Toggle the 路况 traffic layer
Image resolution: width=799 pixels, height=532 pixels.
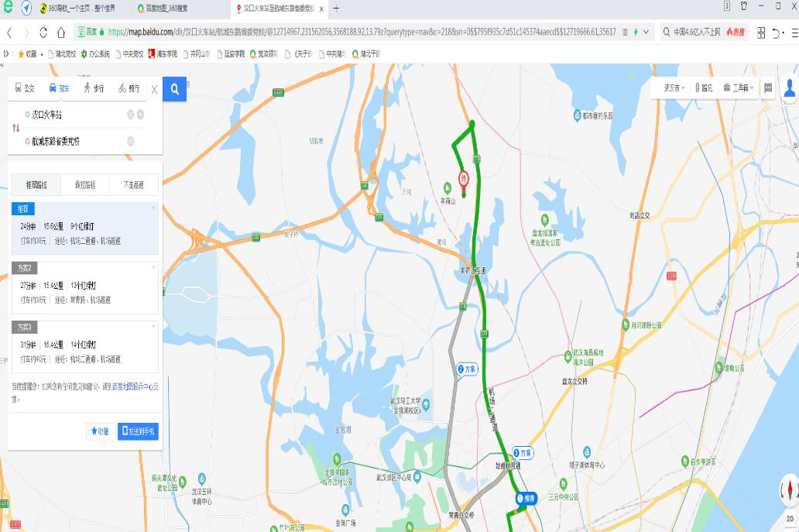pos(704,88)
